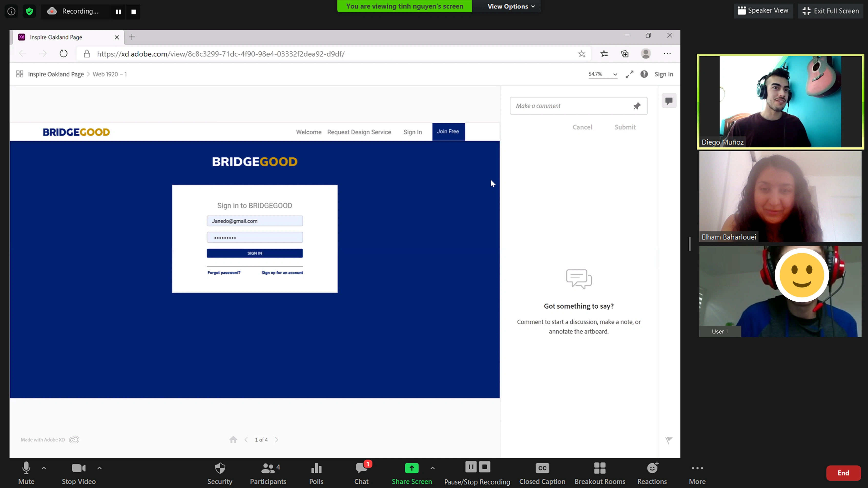Go to previous artboard
This screenshot has height=488, width=868.
click(246, 439)
